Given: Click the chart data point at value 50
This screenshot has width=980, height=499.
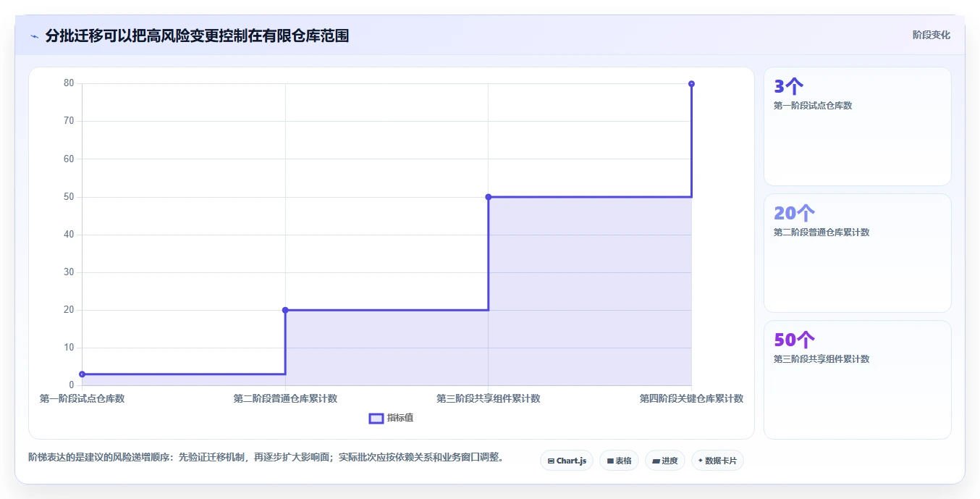Looking at the screenshot, I should click(x=489, y=197).
